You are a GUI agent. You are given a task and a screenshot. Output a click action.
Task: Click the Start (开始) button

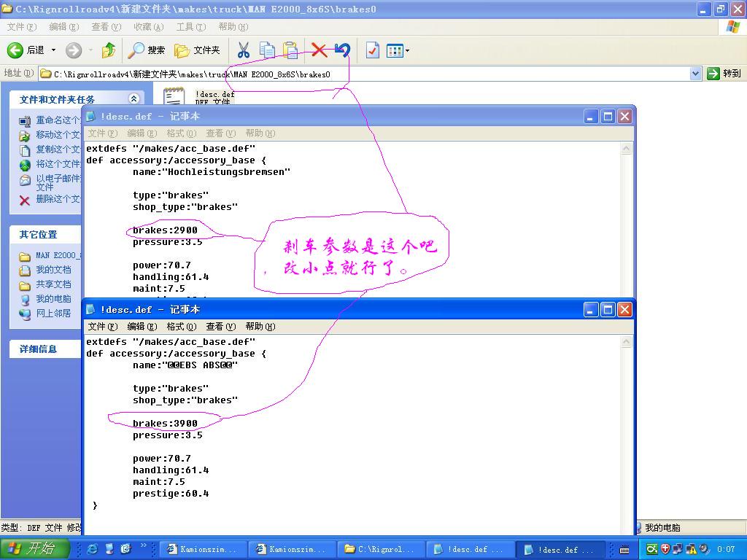[x=34, y=549]
